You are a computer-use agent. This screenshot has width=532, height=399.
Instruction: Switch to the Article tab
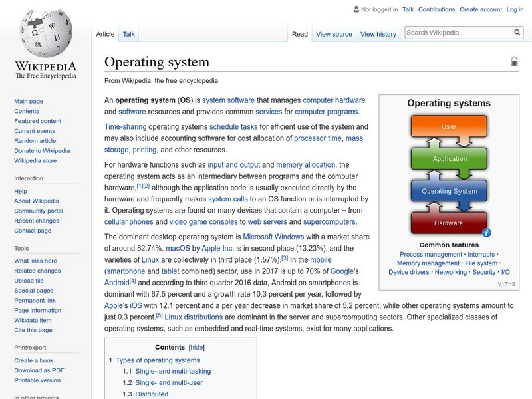point(105,34)
